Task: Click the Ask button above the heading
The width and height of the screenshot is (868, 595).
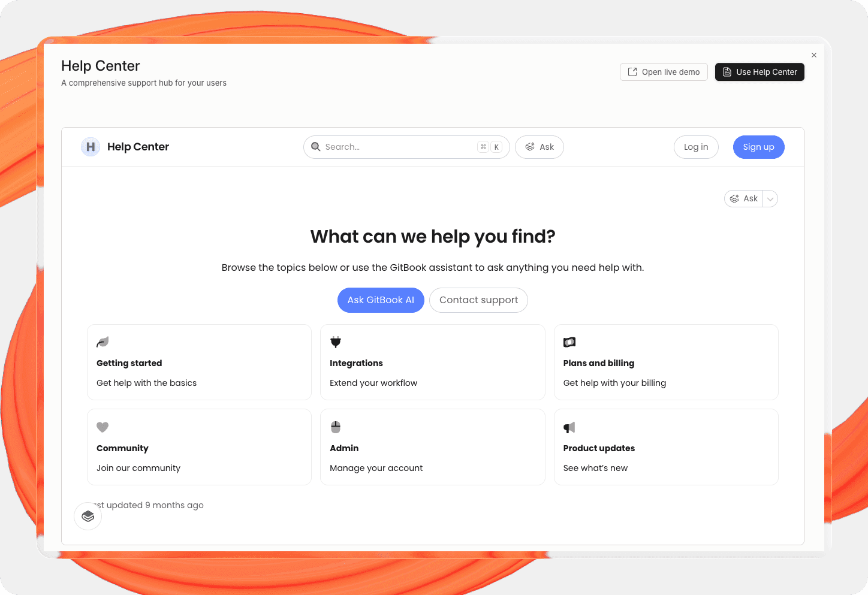Action: (743, 199)
